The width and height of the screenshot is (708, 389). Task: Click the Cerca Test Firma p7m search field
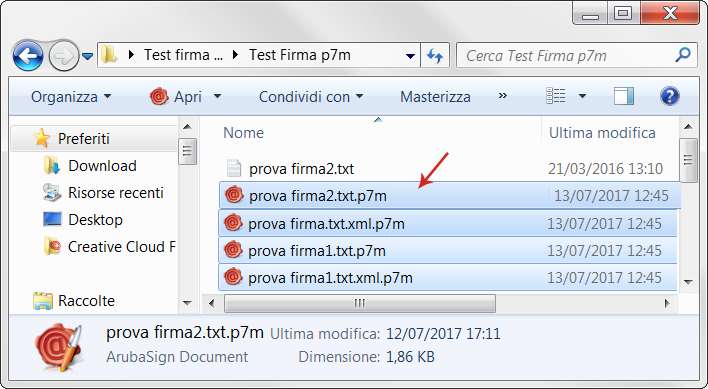click(x=567, y=56)
